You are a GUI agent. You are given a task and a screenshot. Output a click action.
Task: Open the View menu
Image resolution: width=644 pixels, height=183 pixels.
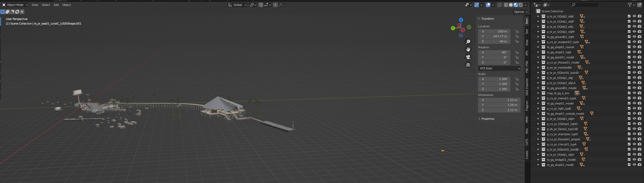(x=35, y=5)
